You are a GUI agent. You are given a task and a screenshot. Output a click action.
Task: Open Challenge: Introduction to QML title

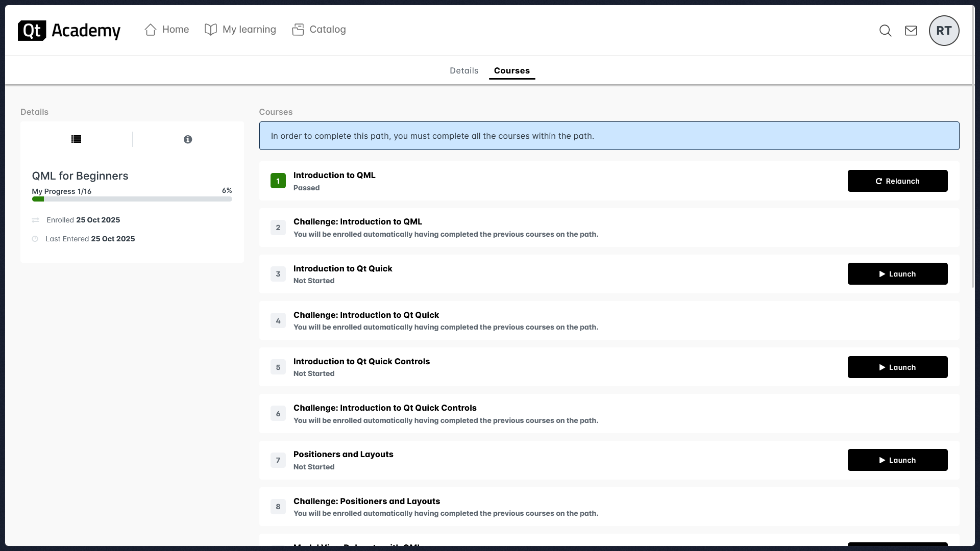pyautogui.click(x=357, y=221)
